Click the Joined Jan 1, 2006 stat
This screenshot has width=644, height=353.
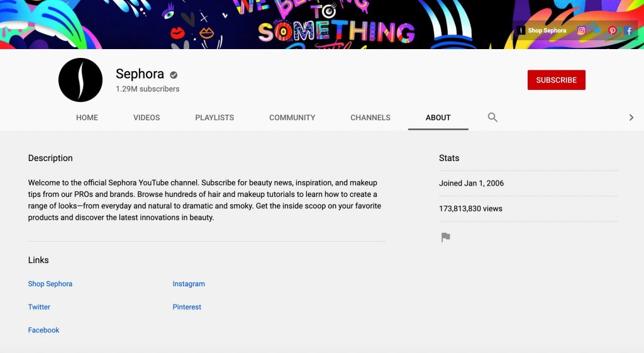[x=471, y=183]
